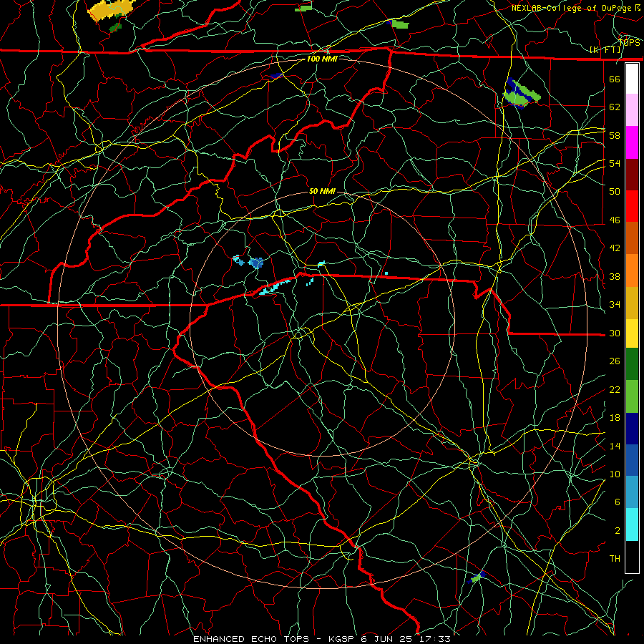
Task: Click the black TH threshold swatch
Action: (x=632, y=557)
